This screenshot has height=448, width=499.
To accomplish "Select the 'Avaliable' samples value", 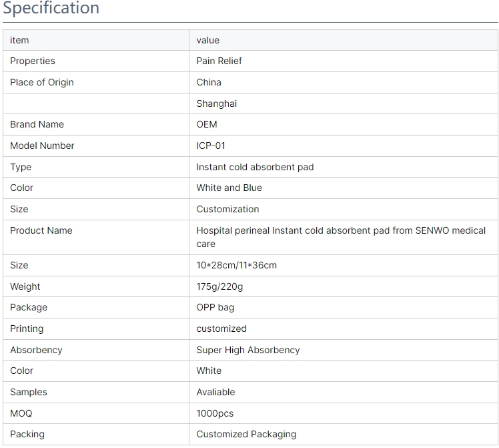I will point(215,392).
